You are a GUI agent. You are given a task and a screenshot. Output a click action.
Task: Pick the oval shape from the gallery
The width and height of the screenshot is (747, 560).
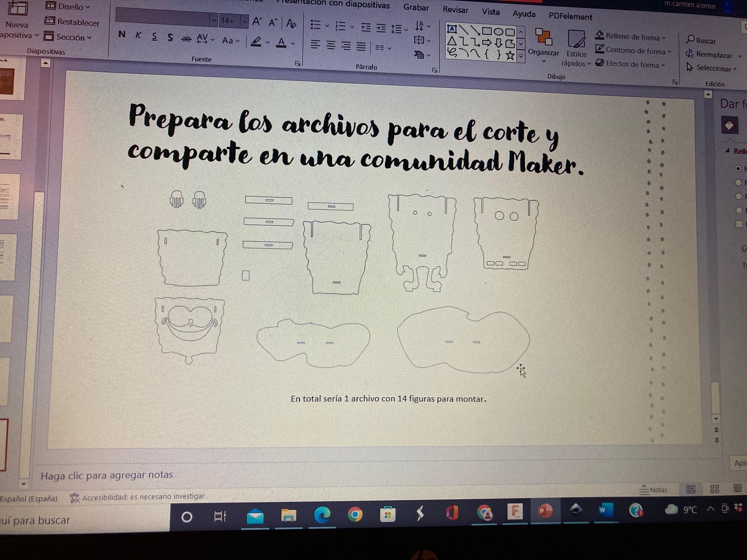click(499, 31)
